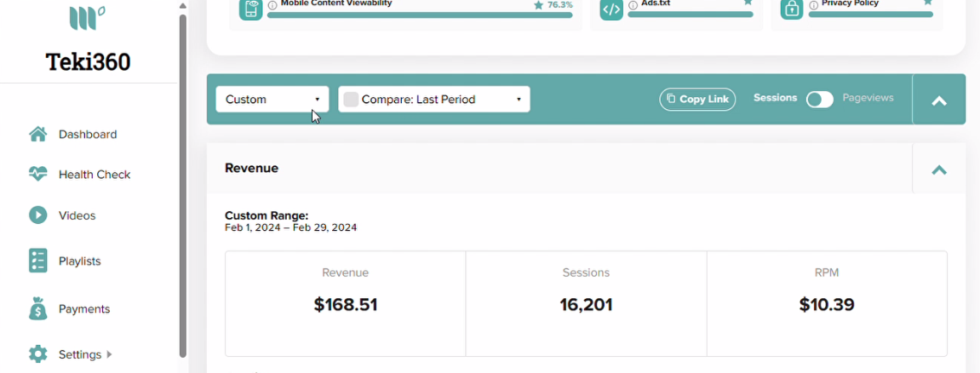980x373 pixels.
Task: Click the Playlists list icon
Action: [x=38, y=261]
